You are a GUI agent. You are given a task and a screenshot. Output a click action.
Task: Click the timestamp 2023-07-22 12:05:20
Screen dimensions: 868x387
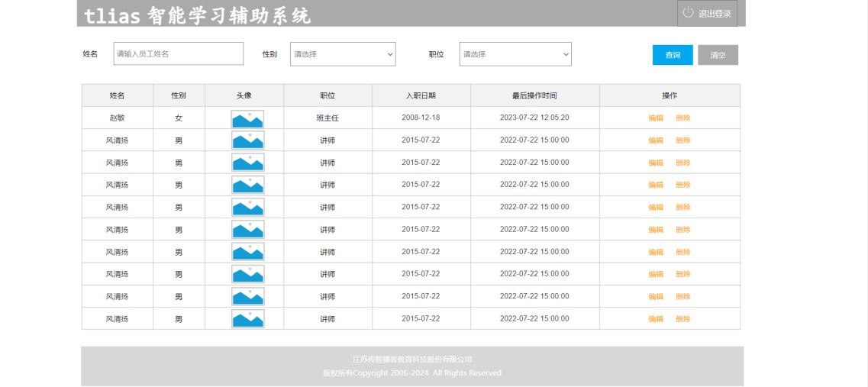(534, 118)
